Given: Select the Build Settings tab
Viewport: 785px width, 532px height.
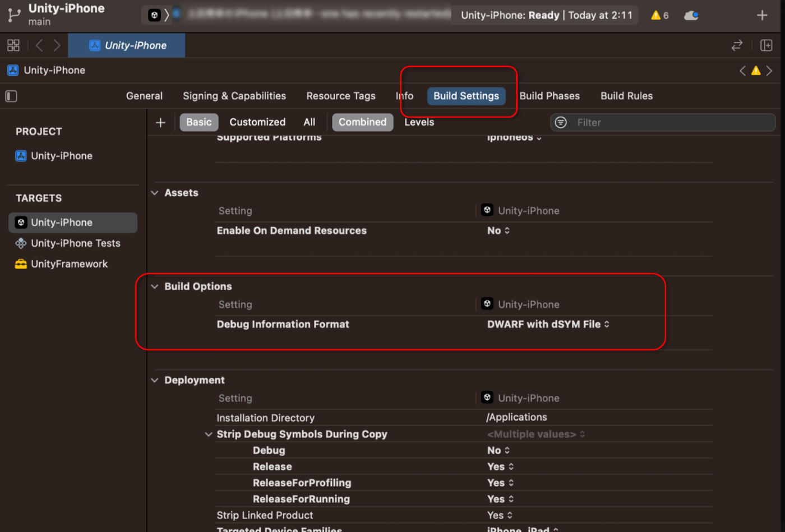Looking at the screenshot, I should coord(466,96).
